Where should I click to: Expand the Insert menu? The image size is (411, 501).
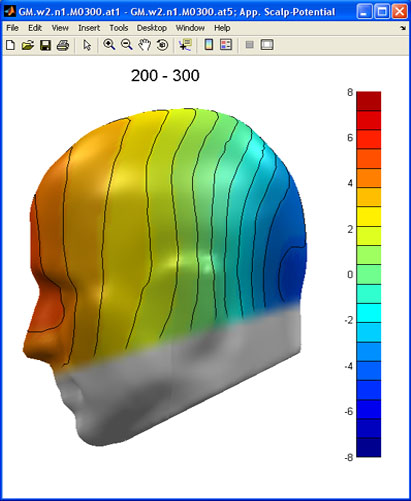click(x=89, y=28)
